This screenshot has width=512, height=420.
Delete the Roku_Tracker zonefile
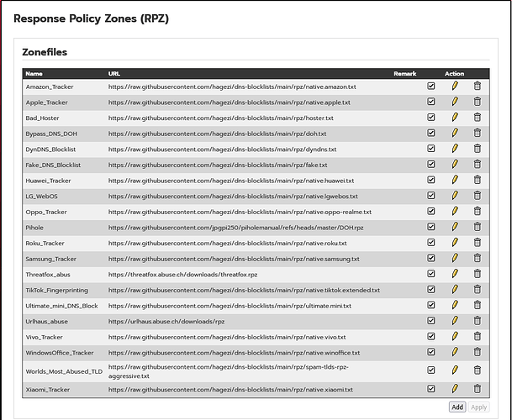pyautogui.click(x=477, y=243)
